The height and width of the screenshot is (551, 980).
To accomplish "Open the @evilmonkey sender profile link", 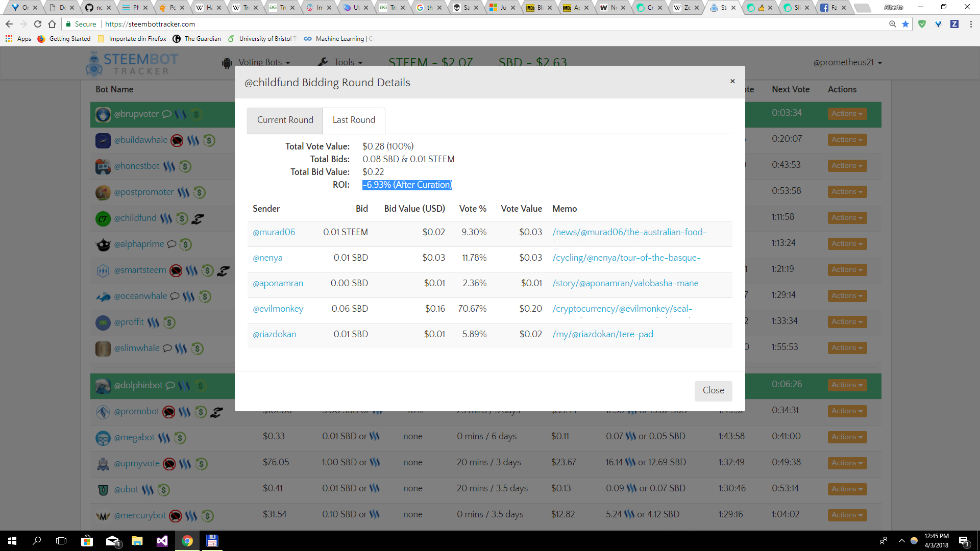I will click(278, 309).
